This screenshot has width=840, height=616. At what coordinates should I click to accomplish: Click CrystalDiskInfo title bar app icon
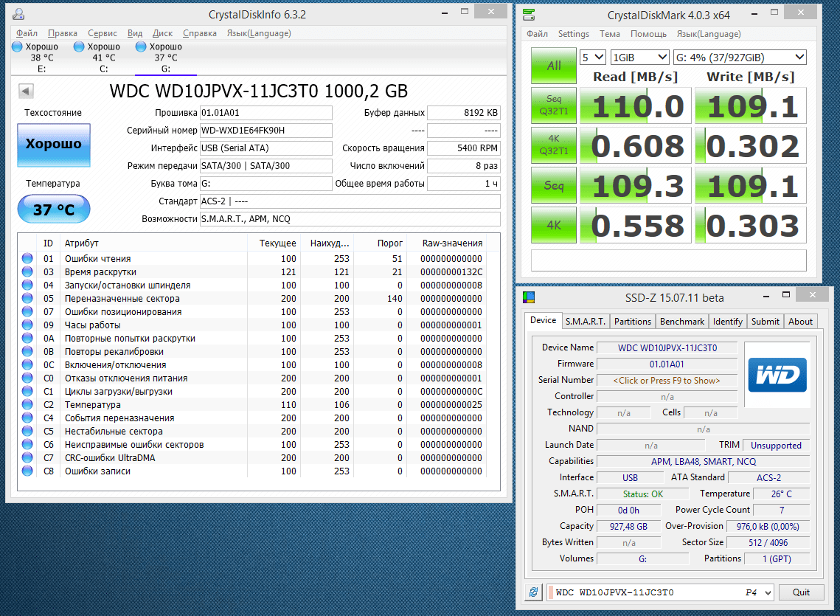point(18,15)
